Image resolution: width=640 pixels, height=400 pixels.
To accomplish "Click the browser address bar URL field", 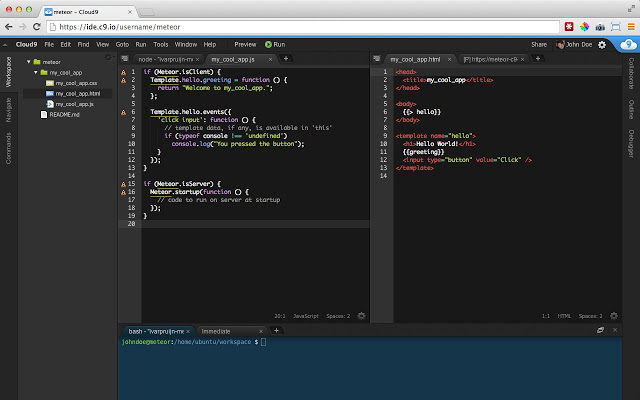I will pyautogui.click(x=302, y=27).
